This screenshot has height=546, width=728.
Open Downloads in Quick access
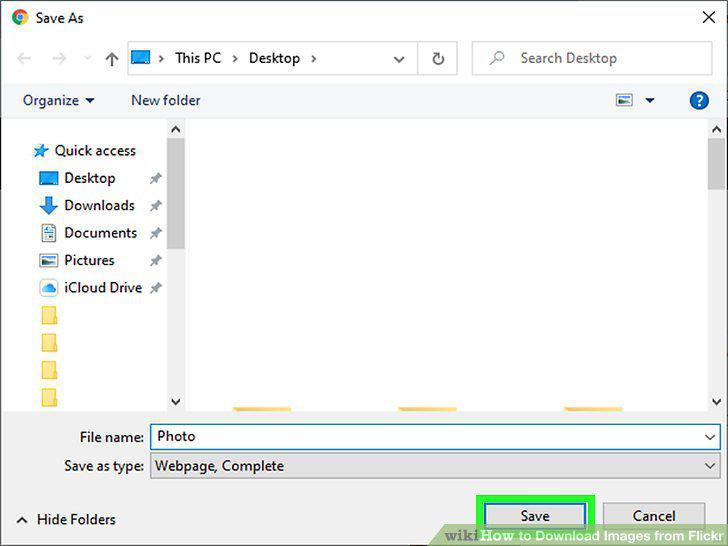pyautogui.click(x=99, y=205)
